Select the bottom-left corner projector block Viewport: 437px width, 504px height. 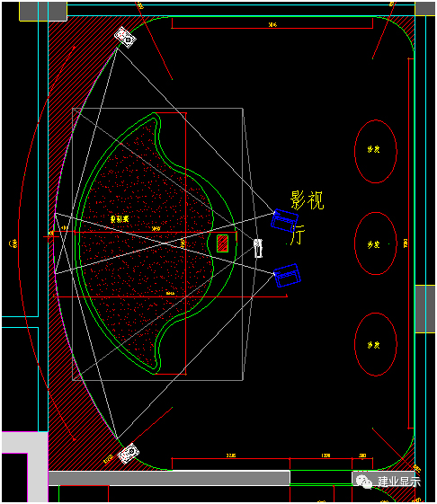tap(128, 453)
